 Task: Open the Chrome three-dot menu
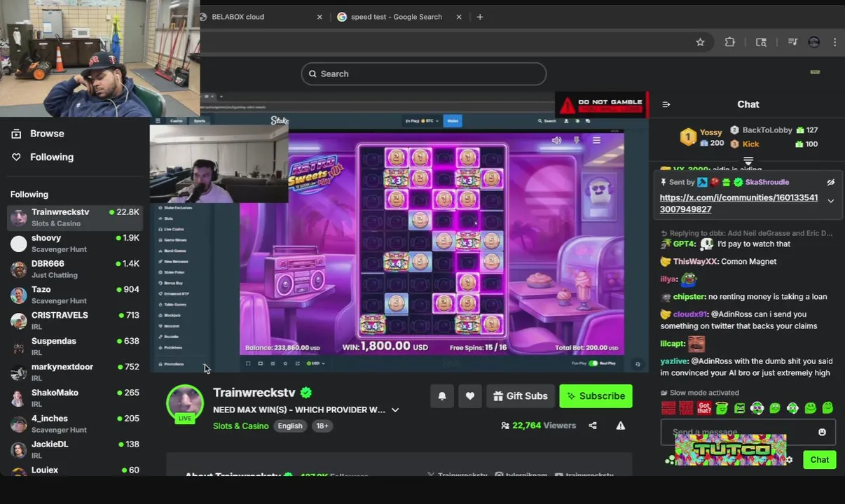tap(834, 42)
